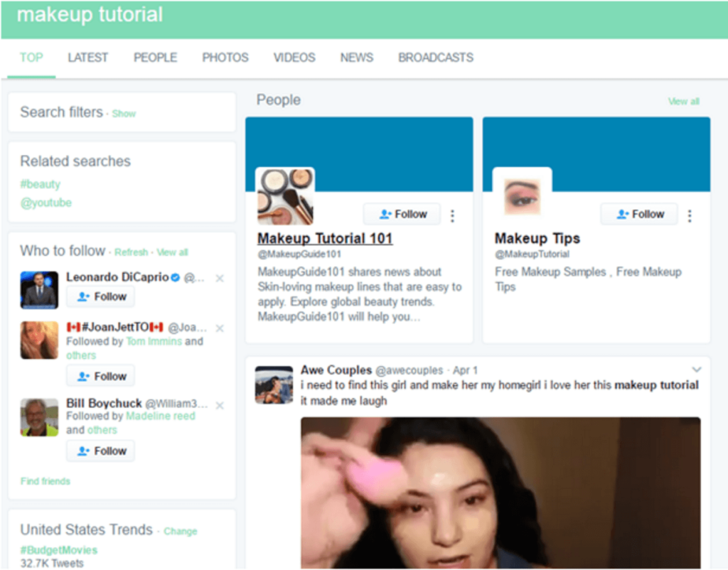The height and width of the screenshot is (570, 728).
Task: Click the "makeup tutorial" search title
Action: (90, 14)
